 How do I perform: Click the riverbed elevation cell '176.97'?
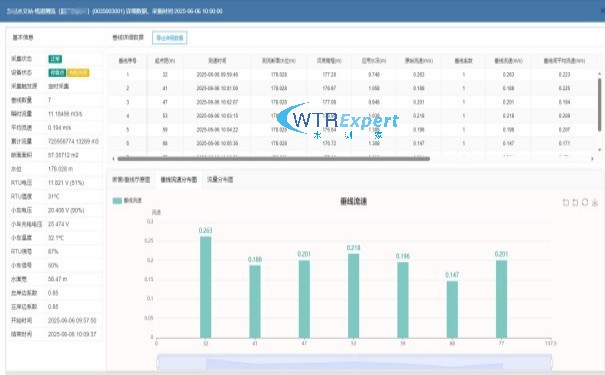click(329, 88)
